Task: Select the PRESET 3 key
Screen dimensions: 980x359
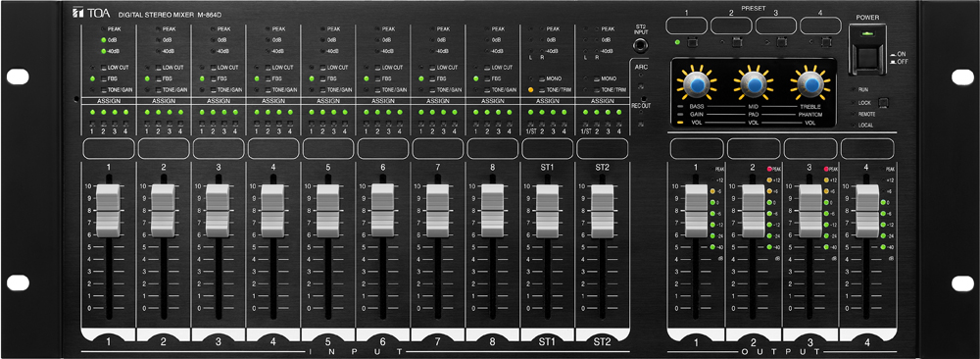Action: click(782, 42)
